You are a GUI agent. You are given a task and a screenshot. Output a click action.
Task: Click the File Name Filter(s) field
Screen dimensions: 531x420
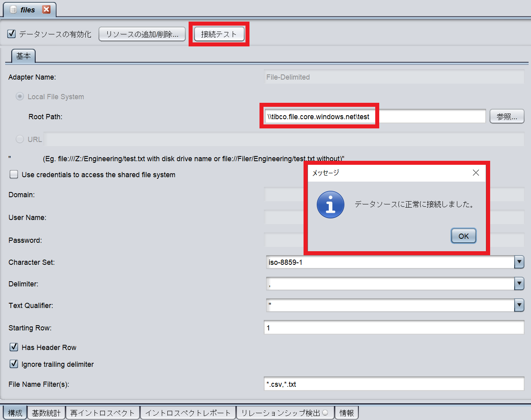tap(394, 384)
